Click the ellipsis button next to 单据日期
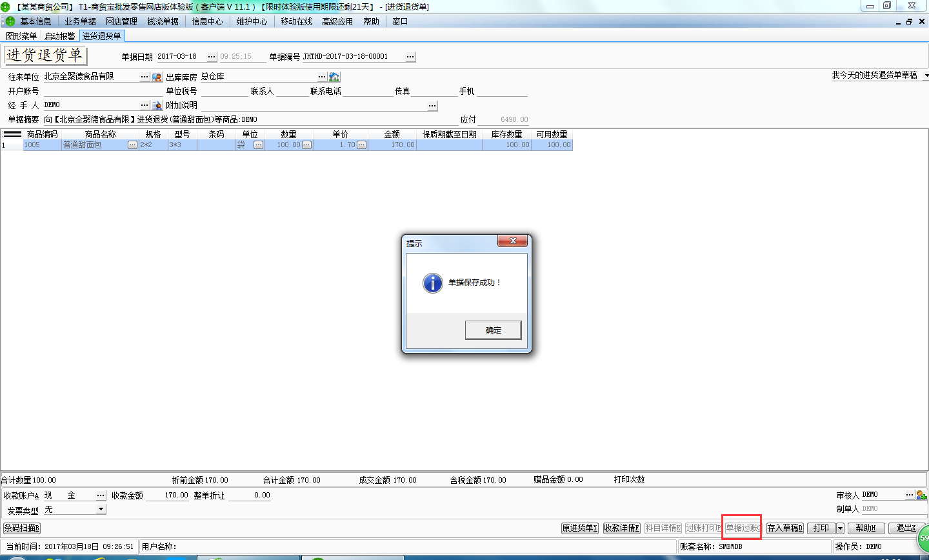This screenshot has width=929, height=560. [x=212, y=57]
